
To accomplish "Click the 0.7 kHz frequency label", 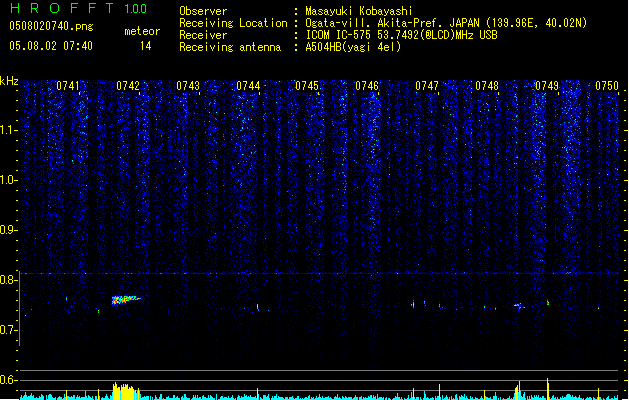I will (8, 330).
